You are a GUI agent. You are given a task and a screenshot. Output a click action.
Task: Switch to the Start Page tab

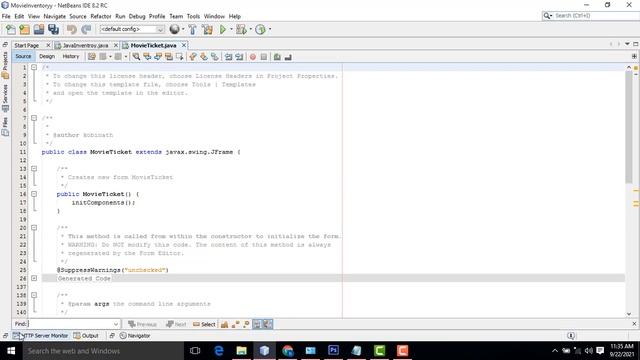(27, 45)
